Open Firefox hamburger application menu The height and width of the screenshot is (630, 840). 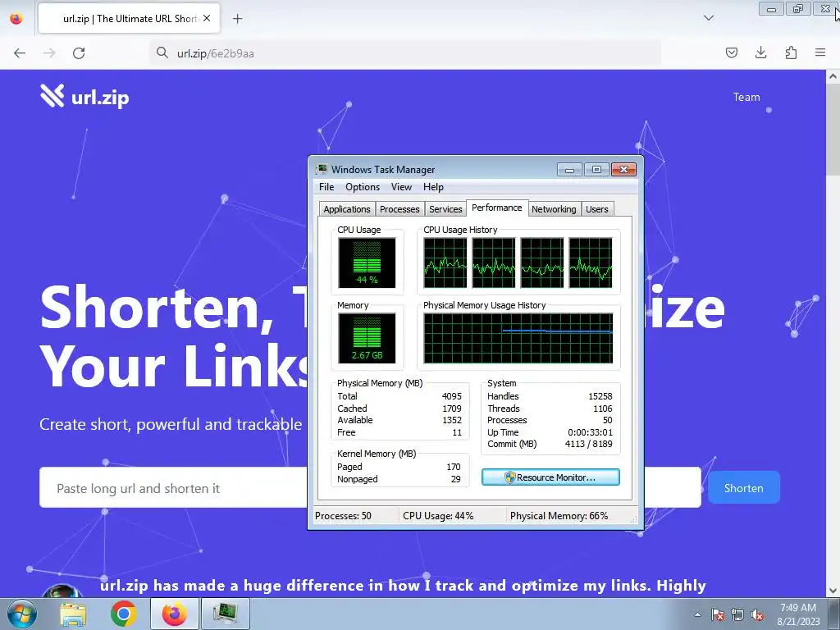[x=820, y=52]
